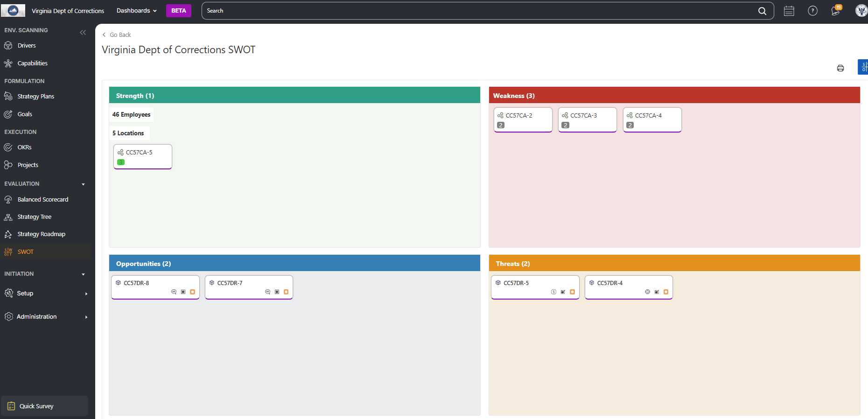Open the CC57DR-8 opportunity card
This screenshot has height=419, width=868.
coord(155,287)
